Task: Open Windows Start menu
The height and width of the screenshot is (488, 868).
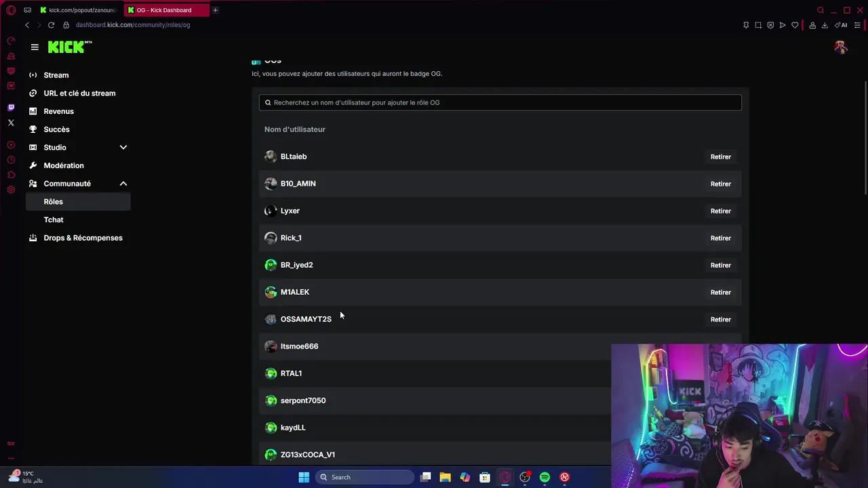Action: (304, 477)
